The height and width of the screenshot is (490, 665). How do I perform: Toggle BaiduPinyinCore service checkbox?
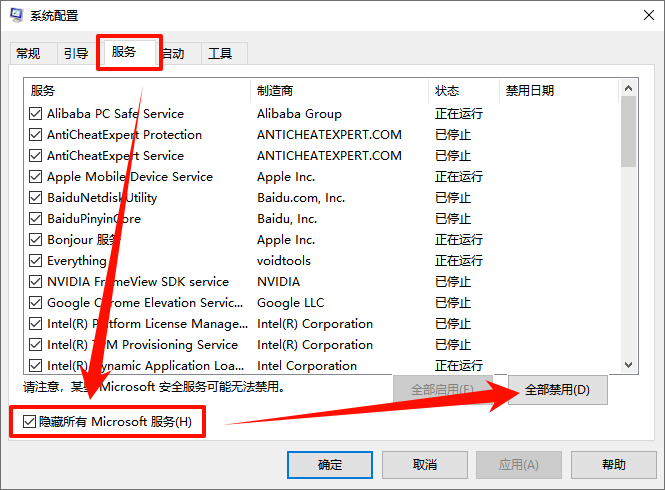36,218
